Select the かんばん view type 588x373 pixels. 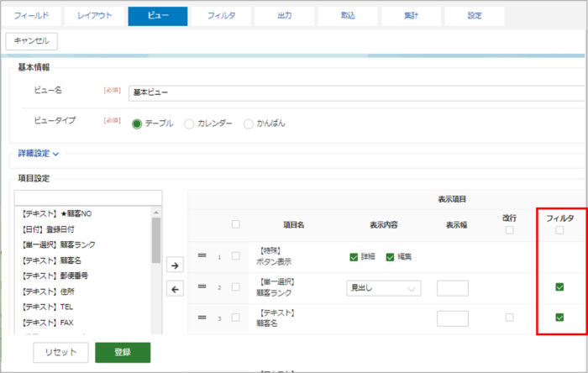(249, 123)
